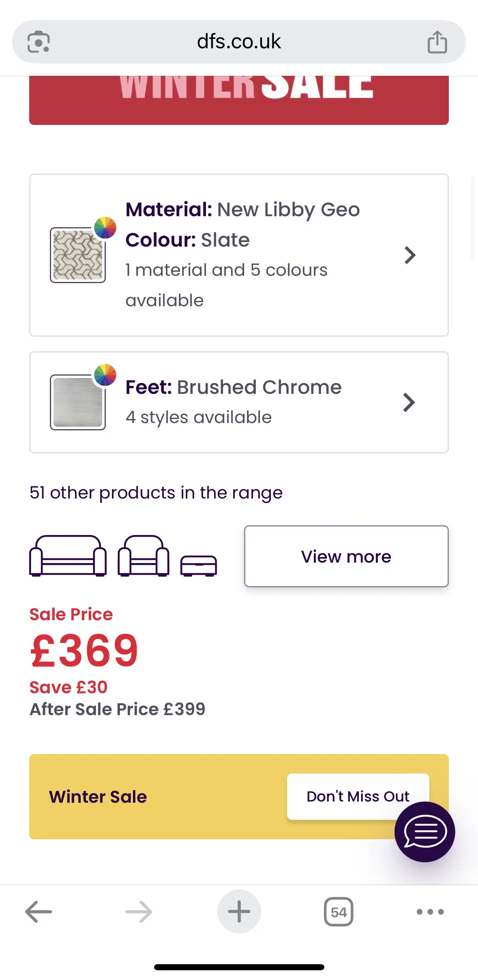478x980 pixels.
Task: Expand the Material and Colour options chevron
Action: [410, 255]
